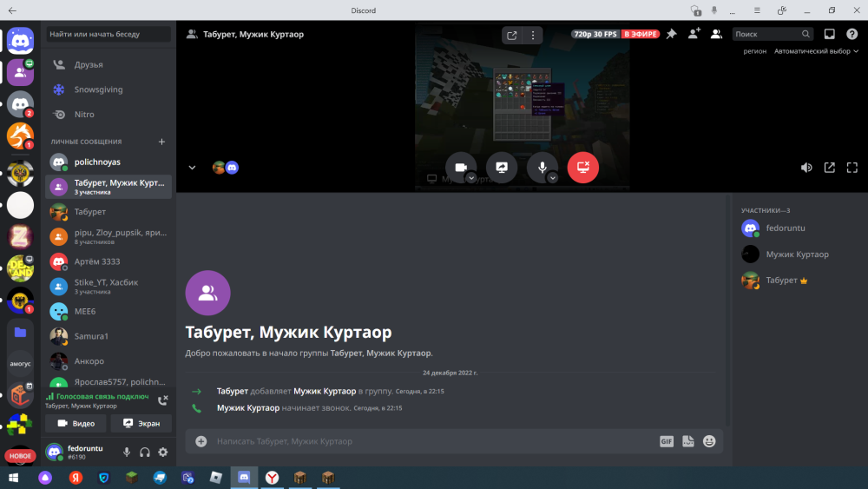The height and width of the screenshot is (489, 868).
Task: Add friends to group DM
Action: (694, 34)
